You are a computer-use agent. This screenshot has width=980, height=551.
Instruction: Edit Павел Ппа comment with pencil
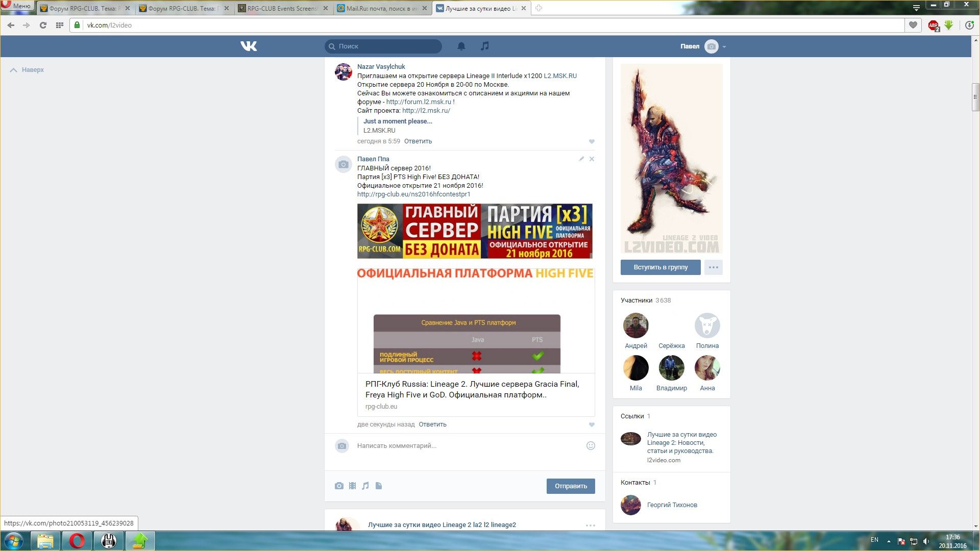point(581,159)
